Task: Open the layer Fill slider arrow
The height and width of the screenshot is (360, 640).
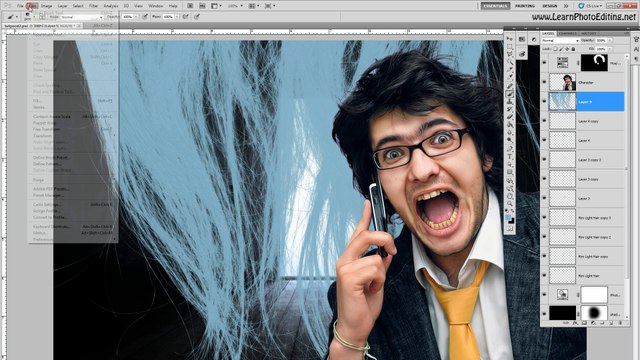Action: click(x=610, y=49)
